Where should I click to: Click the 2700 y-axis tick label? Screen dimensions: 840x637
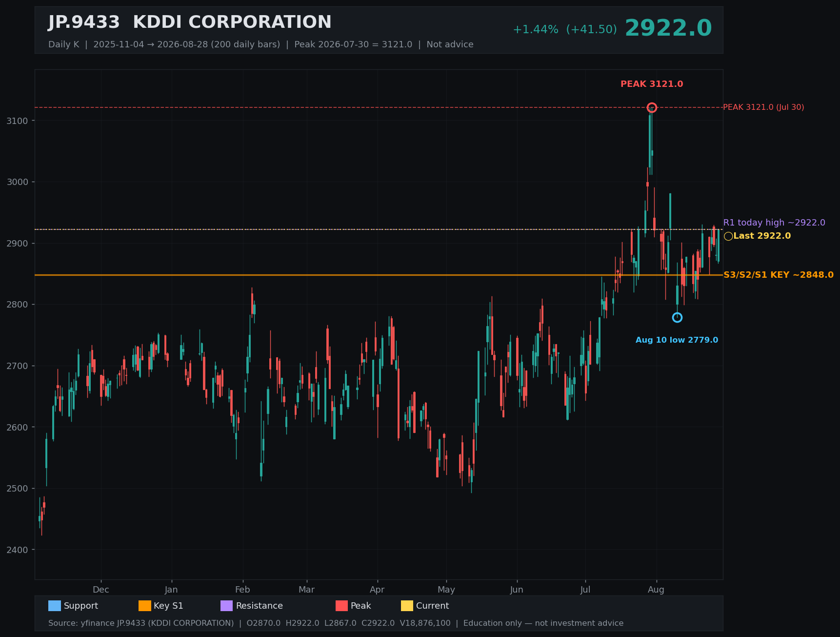(x=18, y=366)
